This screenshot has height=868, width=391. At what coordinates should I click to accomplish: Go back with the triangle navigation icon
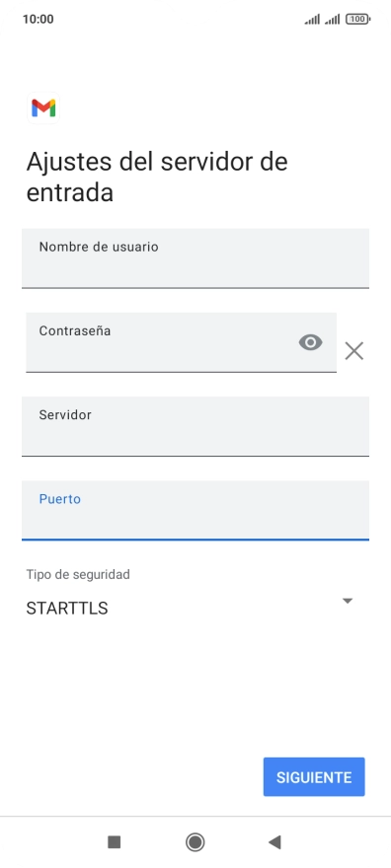274,842
